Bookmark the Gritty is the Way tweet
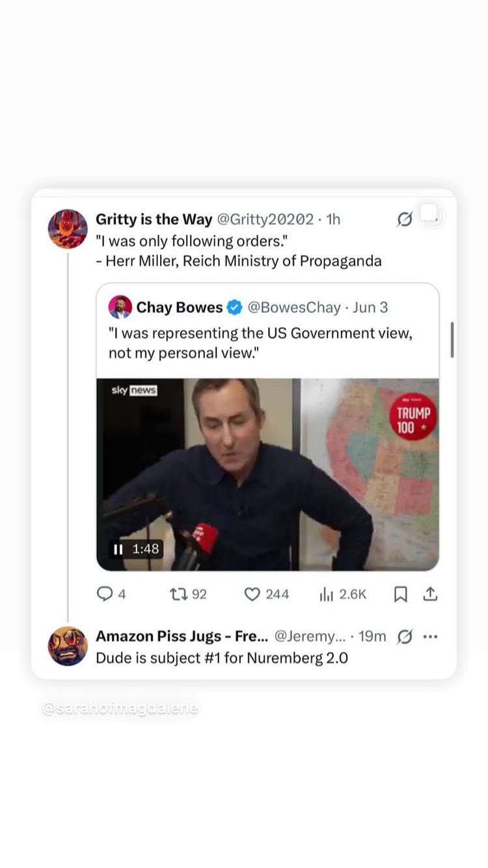Screen dimensions: 488x868 click(401, 594)
